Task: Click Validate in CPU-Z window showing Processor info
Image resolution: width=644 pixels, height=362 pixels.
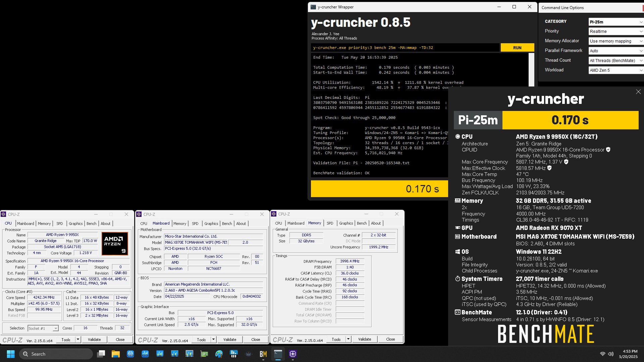Action: 94,340
